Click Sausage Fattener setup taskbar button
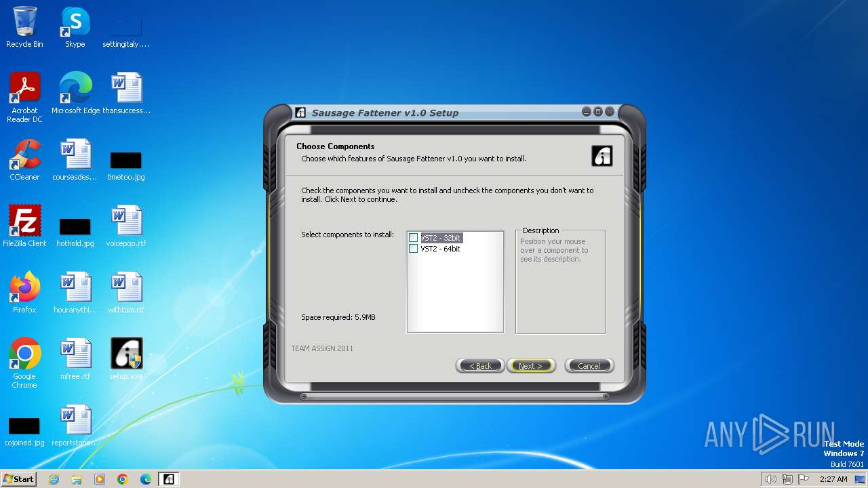The height and width of the screenshot is (488, 868). pos(169,479)
